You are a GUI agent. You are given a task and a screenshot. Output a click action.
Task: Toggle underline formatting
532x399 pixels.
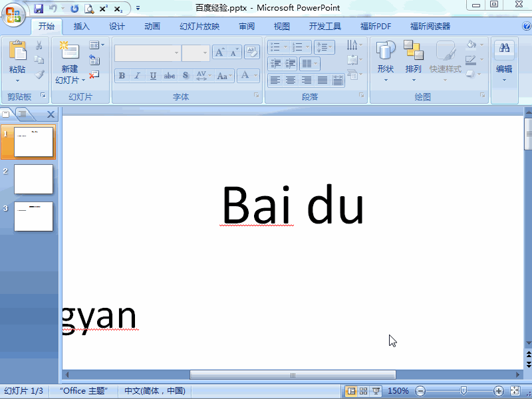(153, 76)
